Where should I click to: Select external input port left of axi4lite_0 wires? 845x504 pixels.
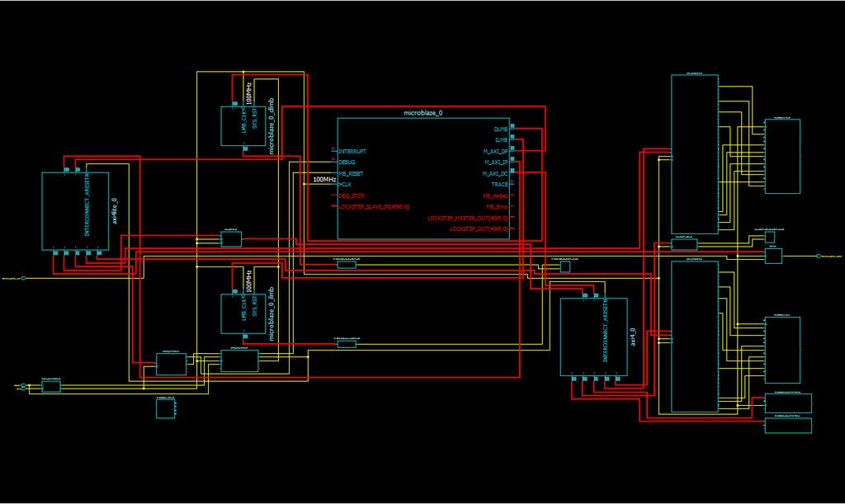[23, 278]
